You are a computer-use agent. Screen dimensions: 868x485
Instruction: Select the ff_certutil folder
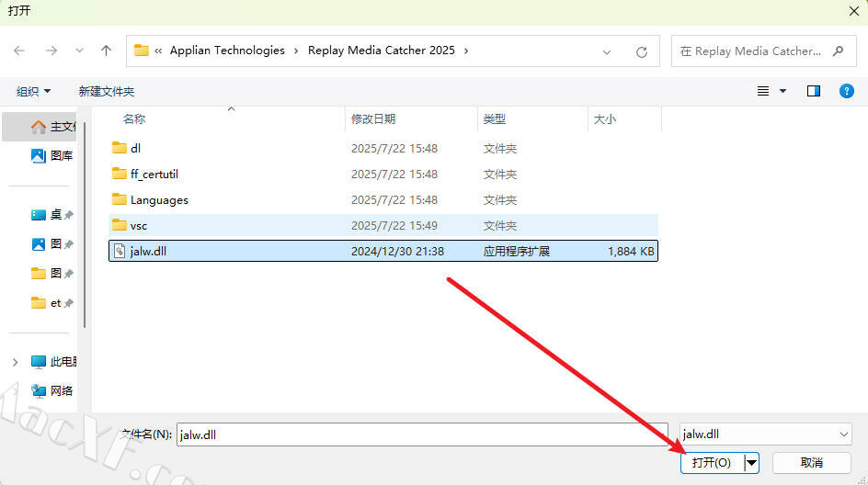(x=383, y=175)
